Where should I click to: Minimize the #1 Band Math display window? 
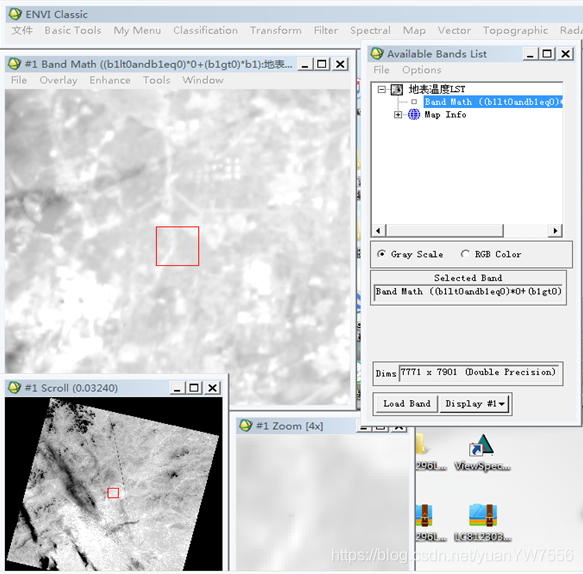[x=305, y=65]
